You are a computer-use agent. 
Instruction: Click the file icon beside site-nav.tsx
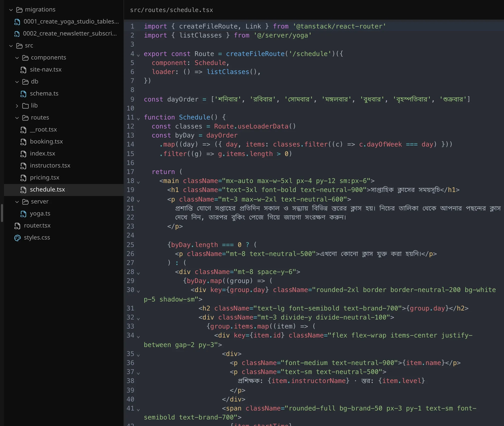[x=23, y=70]
